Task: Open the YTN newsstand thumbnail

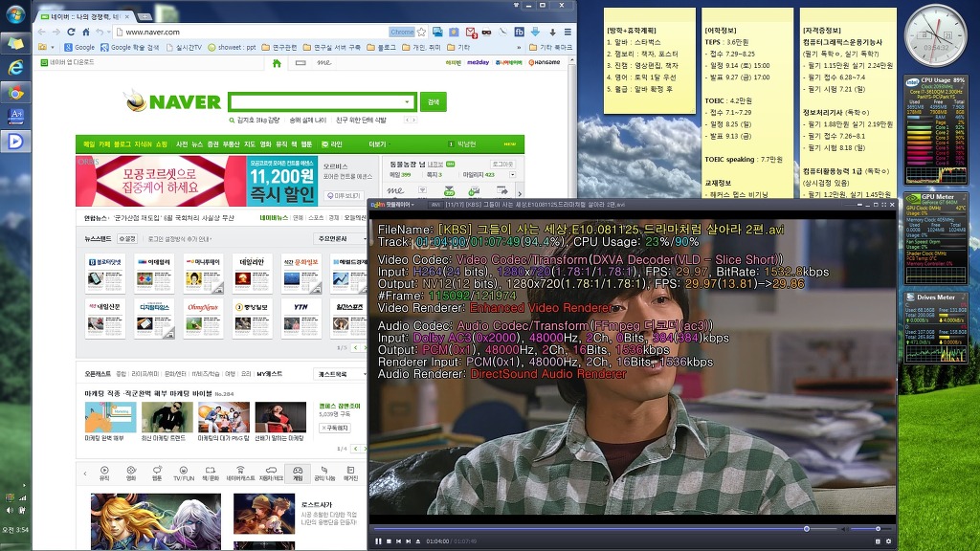Action: pos(301,318)
